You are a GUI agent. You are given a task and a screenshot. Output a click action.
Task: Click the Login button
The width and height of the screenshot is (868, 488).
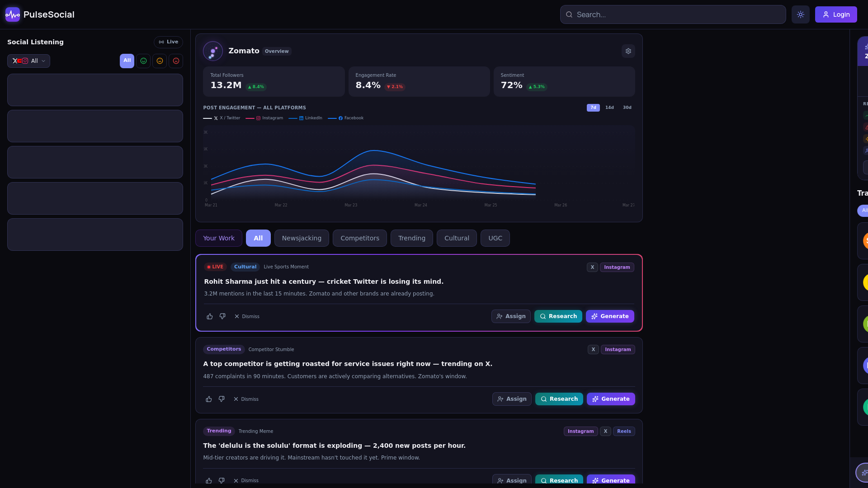836,14
